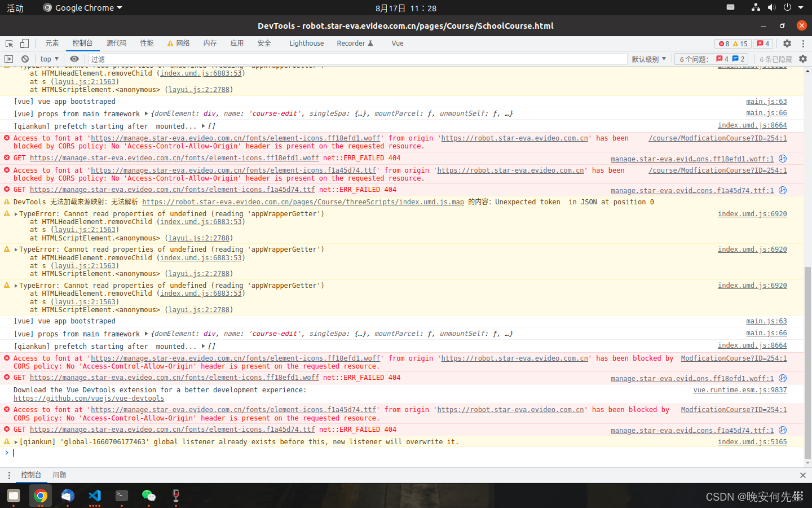Expand the TypeError directly below the source-map warning
The image size is (812, 508).
coord(16,214)
